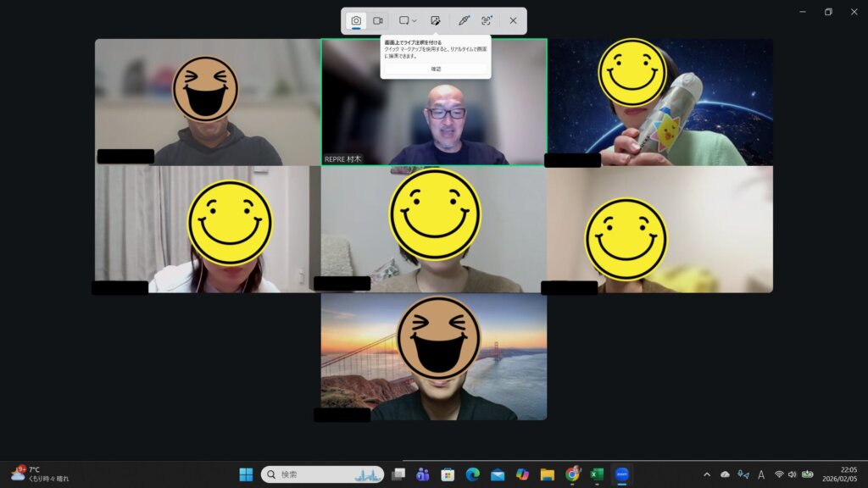This screenshot has width=868, height=488.
Task: Open Microsoft Edge from the taskbar
Action: tap(472, 474)
